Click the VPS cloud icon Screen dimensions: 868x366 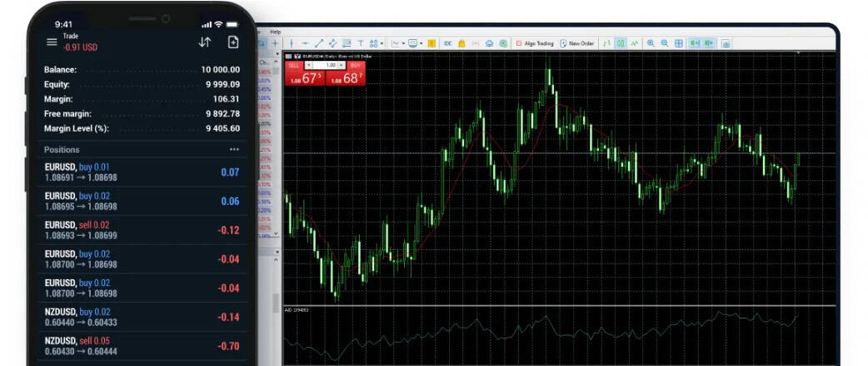(489, 43)
